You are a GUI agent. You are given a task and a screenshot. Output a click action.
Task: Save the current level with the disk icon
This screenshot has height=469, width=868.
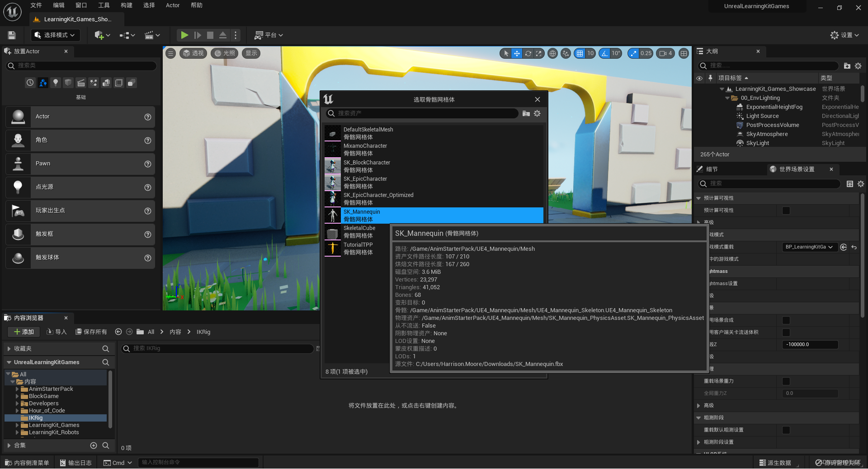point(12,35)
